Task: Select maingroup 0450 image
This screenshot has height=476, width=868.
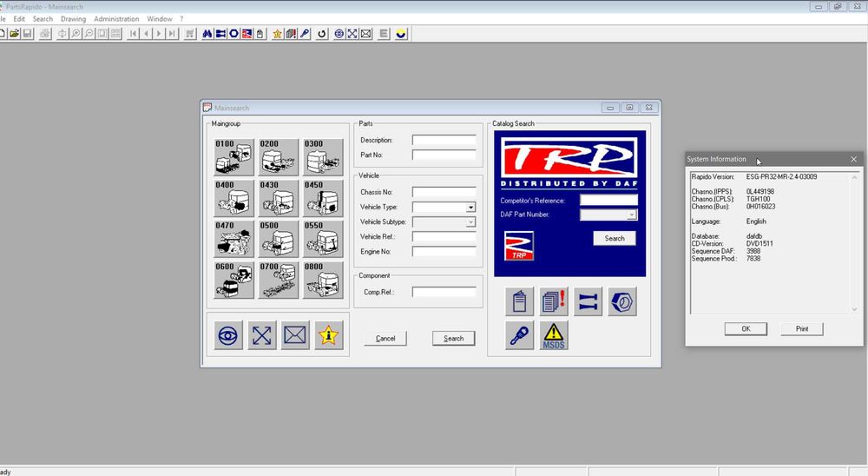Action: tap(323, 198)
